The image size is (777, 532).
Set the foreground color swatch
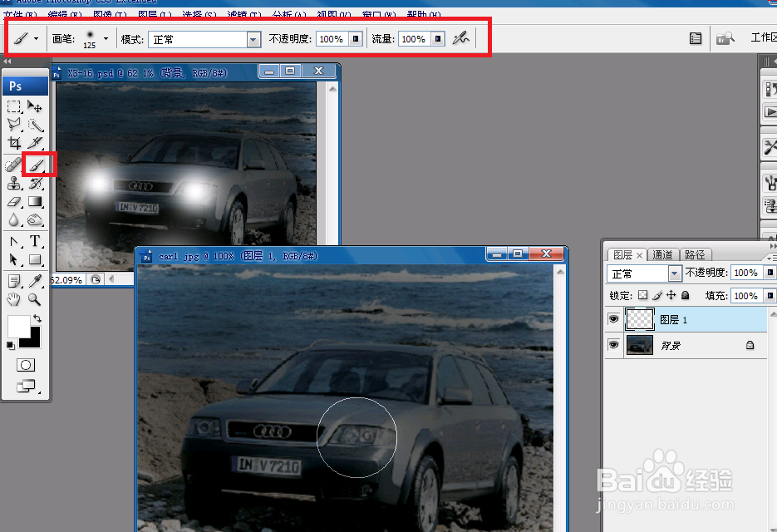[17, 326]
